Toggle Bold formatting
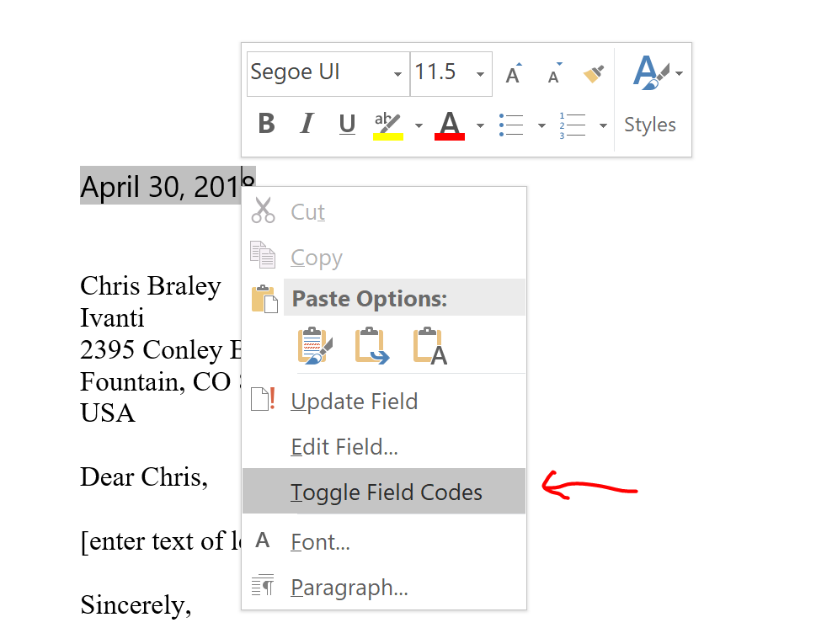This screenshot has height=644, width=816. click(x=266, y=125)
